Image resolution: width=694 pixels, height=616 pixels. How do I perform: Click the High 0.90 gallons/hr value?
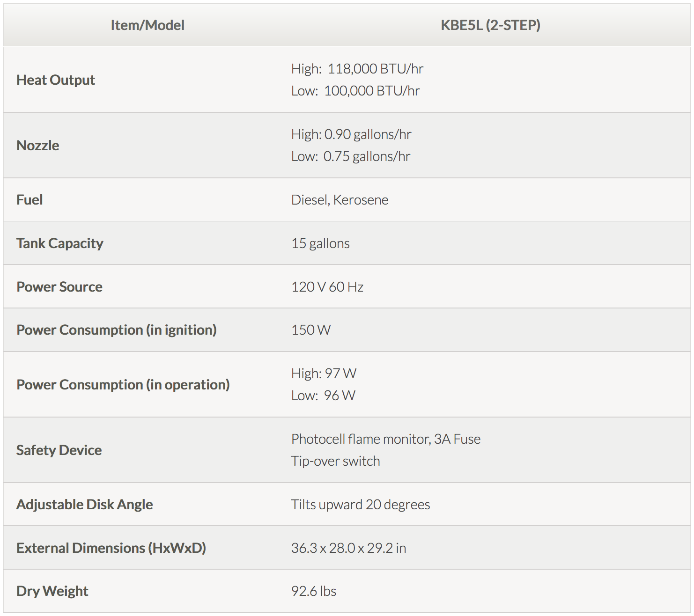351,134
